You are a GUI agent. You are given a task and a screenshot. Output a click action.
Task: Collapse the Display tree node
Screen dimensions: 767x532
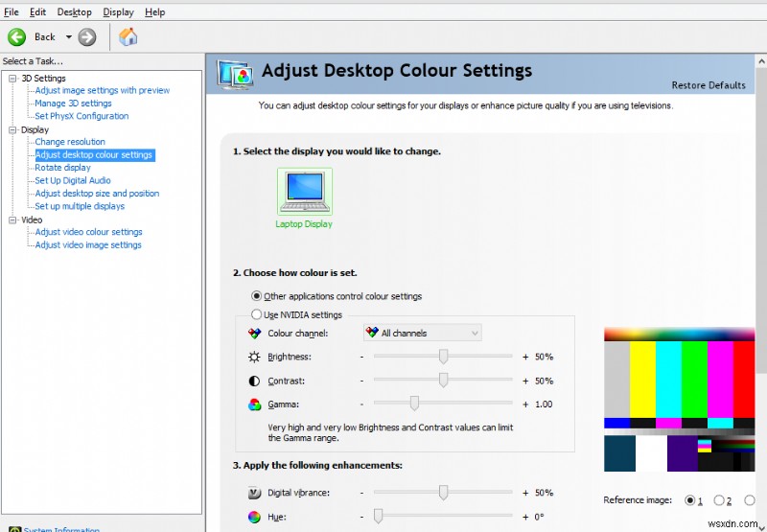pos(12,130)
